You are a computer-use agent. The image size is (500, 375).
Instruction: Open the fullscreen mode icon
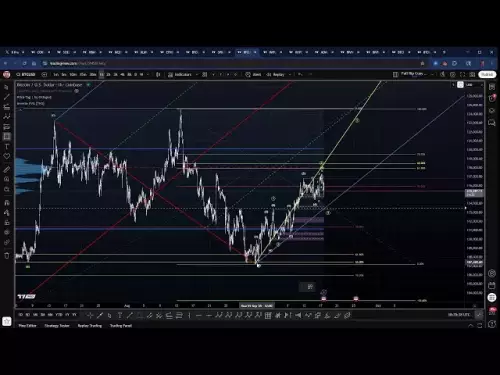462,75
